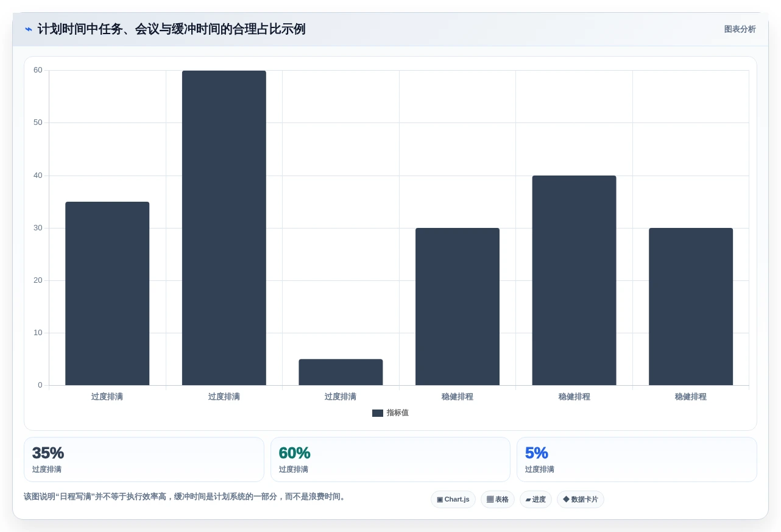Select the 进度 tag chip
Viewport: 781px width, 532px height.
tap(535, 500)
